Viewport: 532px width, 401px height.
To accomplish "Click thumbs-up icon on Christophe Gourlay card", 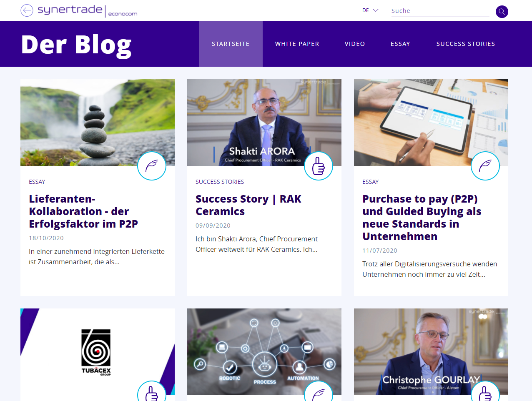I will tap(485, 391).
